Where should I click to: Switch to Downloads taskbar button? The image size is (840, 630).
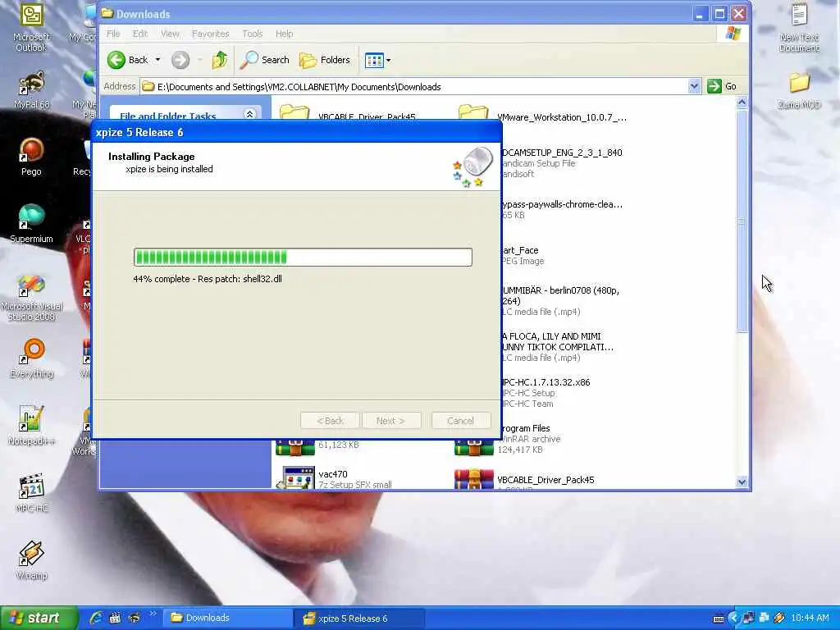coord(228,619)
